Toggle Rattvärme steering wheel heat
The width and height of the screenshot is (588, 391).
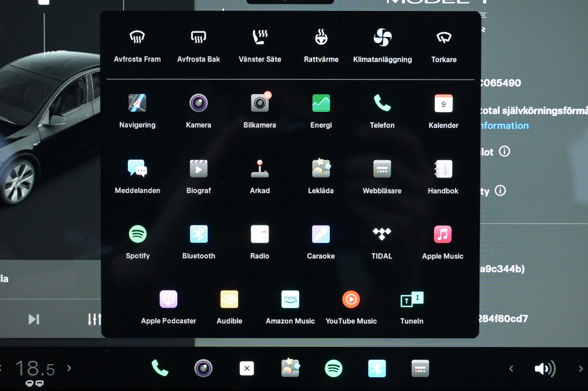tap(321, 46)
